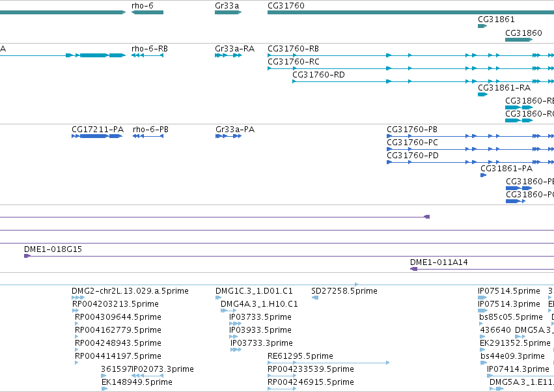
Task: Select the EK148949.5prime EST label
Action: click(x=137, y=382)
